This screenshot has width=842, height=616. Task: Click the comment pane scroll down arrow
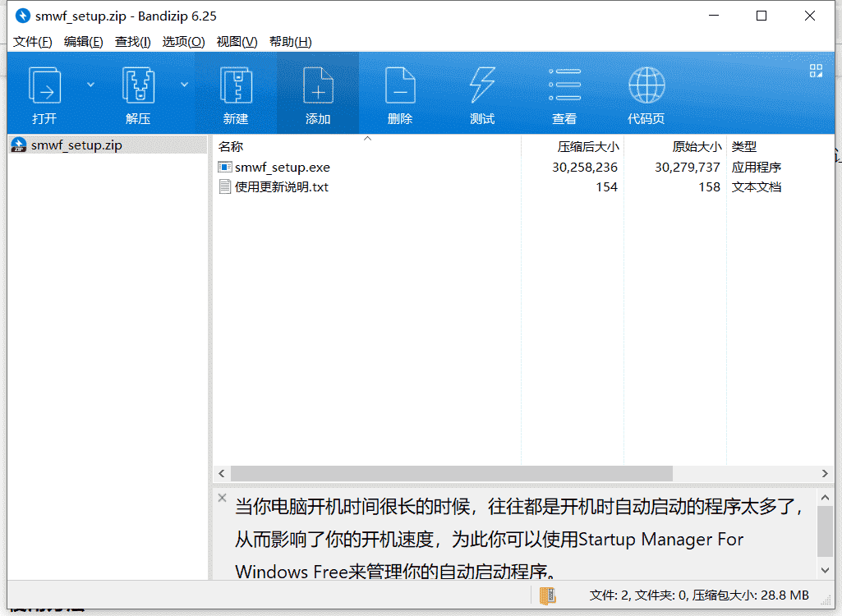point(825,570)
